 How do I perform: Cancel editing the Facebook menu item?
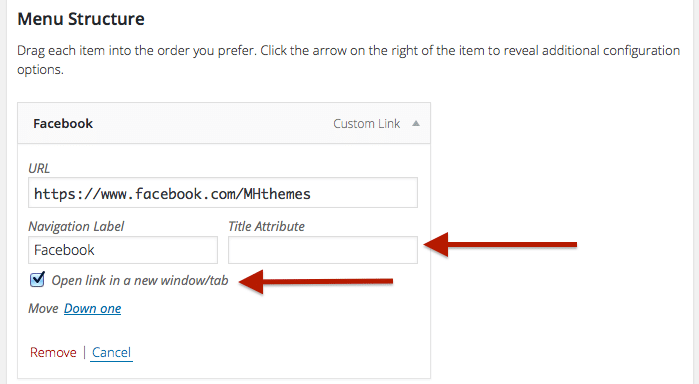[111, 352]
